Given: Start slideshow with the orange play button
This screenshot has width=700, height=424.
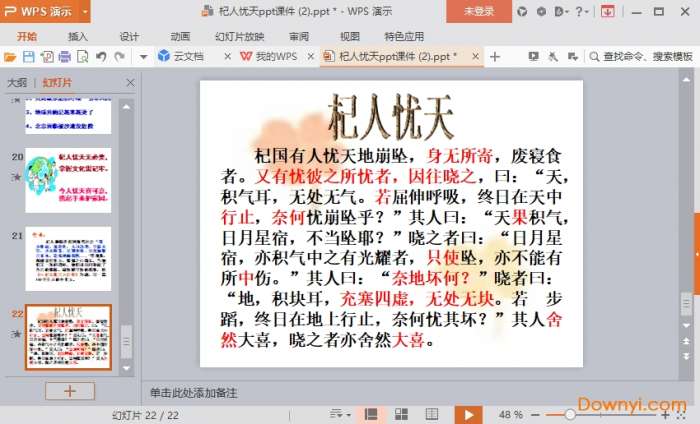Looking at the screenshot, I should [x=468, y=415].
